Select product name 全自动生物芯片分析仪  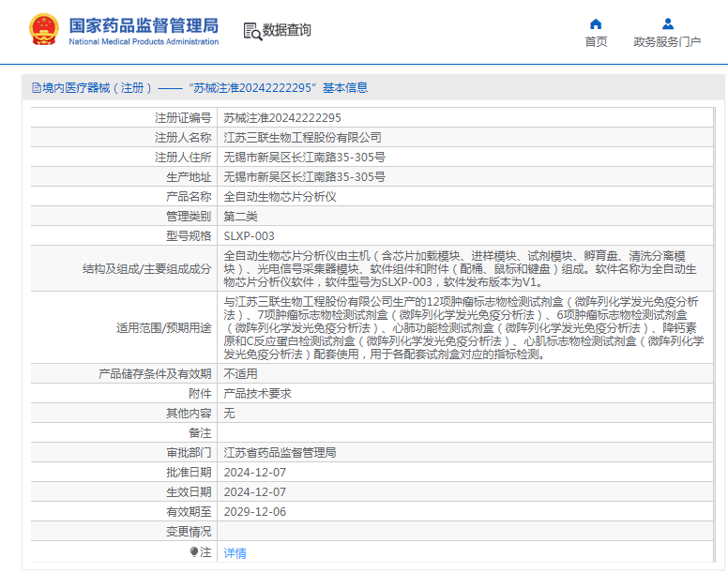[x=280, y=197]
